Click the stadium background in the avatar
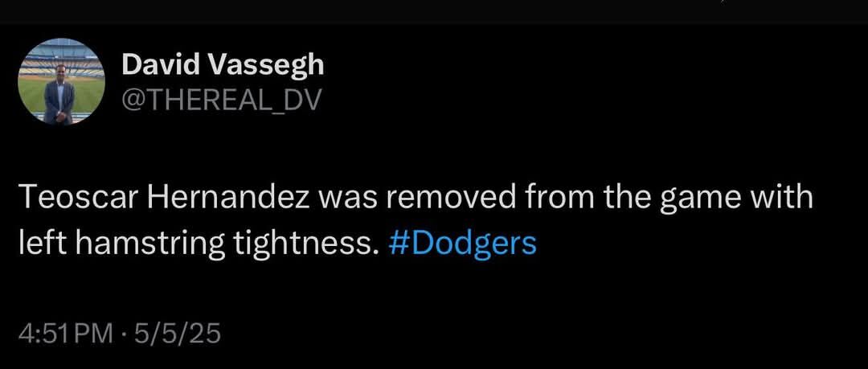Image resolution: width=868 pixels, height=369 pixels. click(61, 58)
